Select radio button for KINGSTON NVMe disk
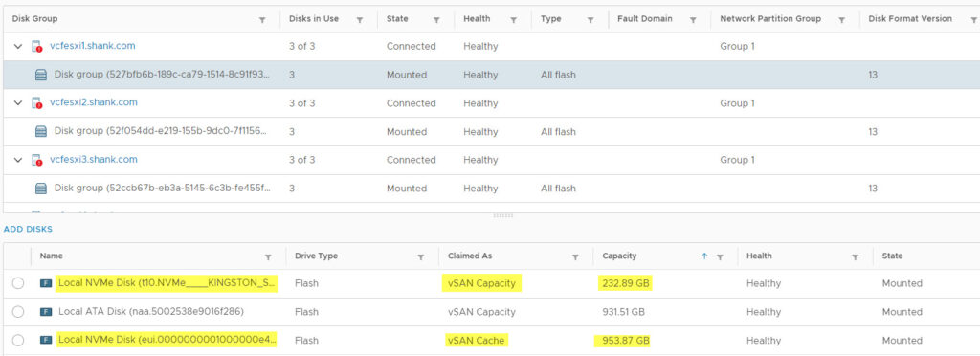Viewport: 980px width, 356px height. 18,283
